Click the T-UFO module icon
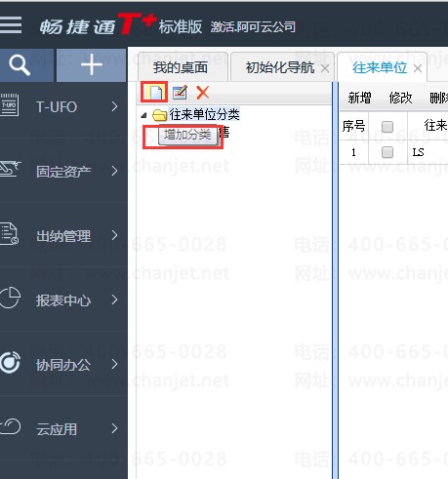This screenshot has width=448, height=479. click(x=10, y=105)
